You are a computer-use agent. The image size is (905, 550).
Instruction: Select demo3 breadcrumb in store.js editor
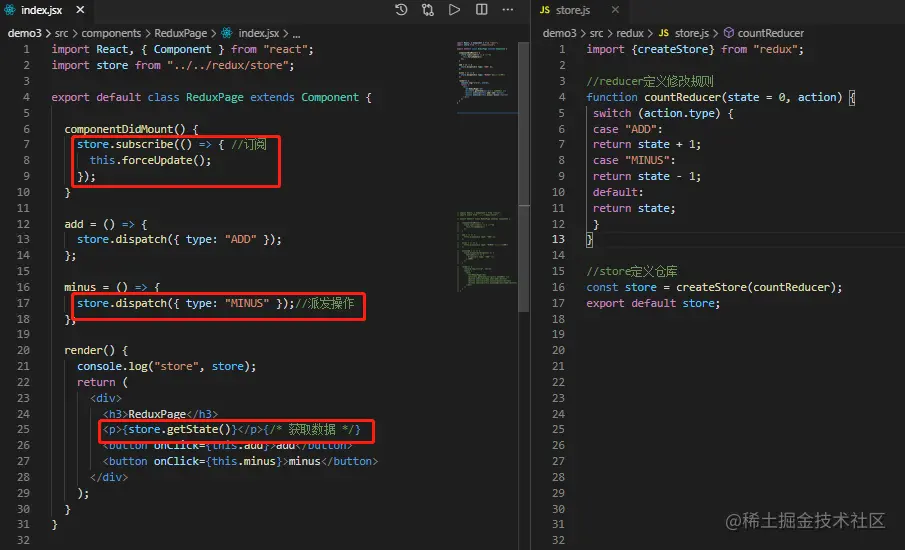[x=559, y=33]
